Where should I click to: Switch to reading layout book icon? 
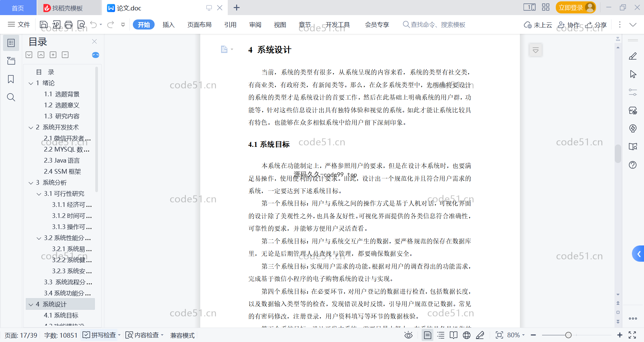click(453, 335)
